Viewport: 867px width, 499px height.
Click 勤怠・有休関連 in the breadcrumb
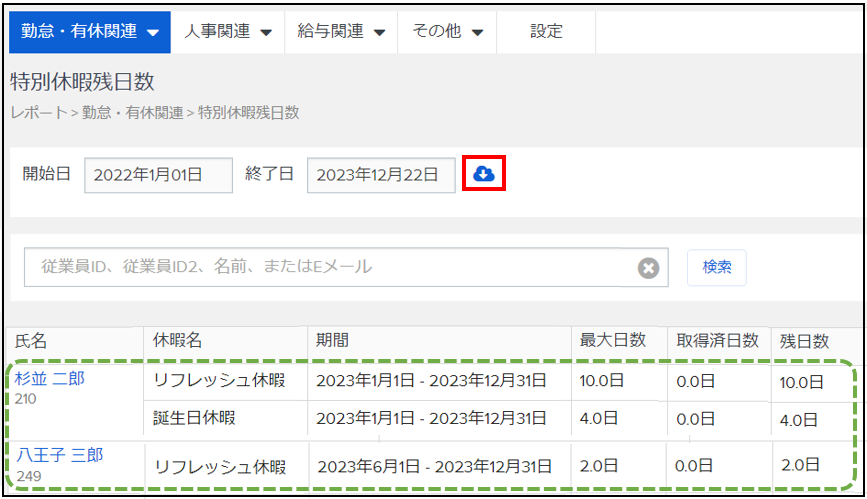point(133,113)
